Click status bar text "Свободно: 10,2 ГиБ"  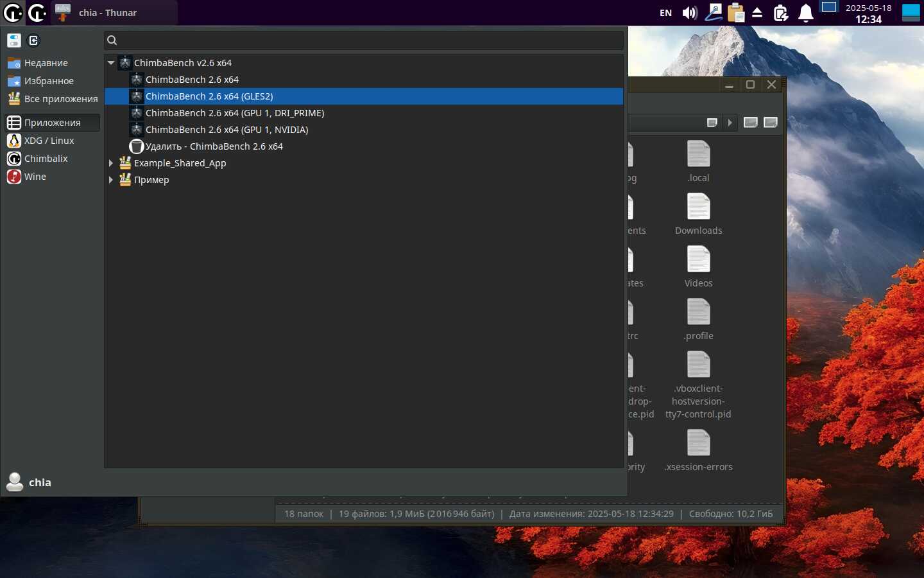(x=731, y=514)
